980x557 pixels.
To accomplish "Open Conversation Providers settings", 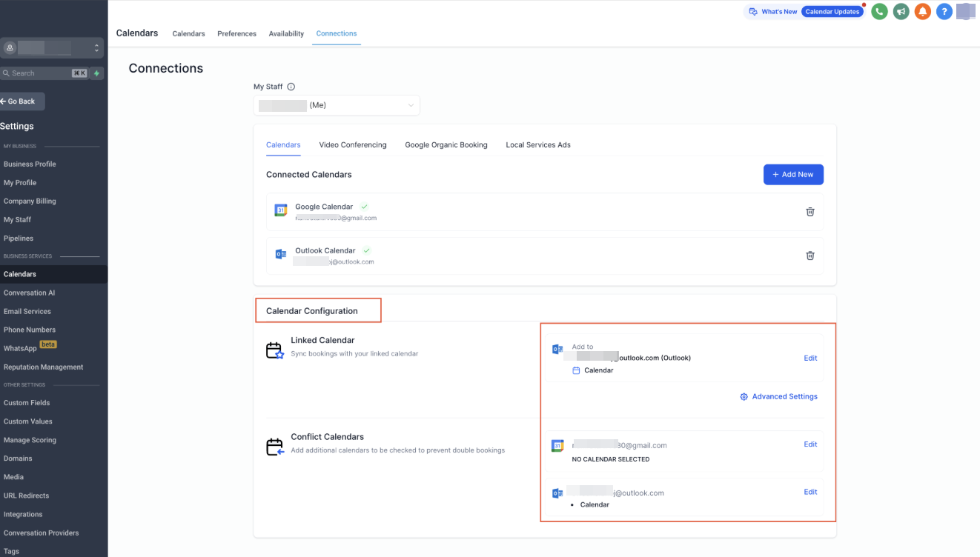I will [x=41, y=533].
